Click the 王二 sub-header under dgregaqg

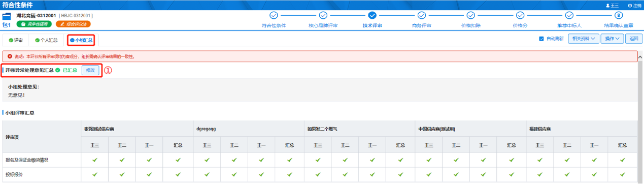233,145
